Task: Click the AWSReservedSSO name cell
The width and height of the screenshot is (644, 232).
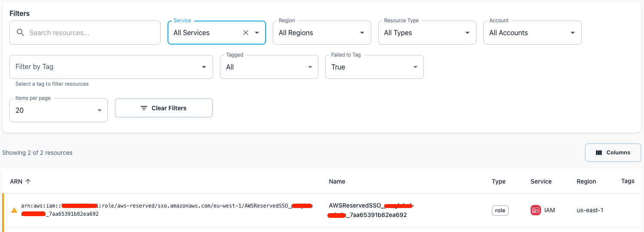Action: pyautogui.click(x=371, y=210)
